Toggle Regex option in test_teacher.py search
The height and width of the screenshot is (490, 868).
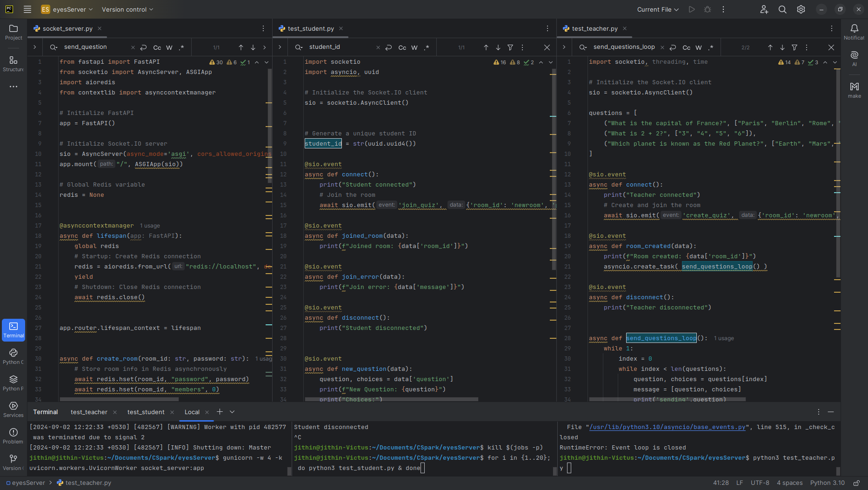711,47
